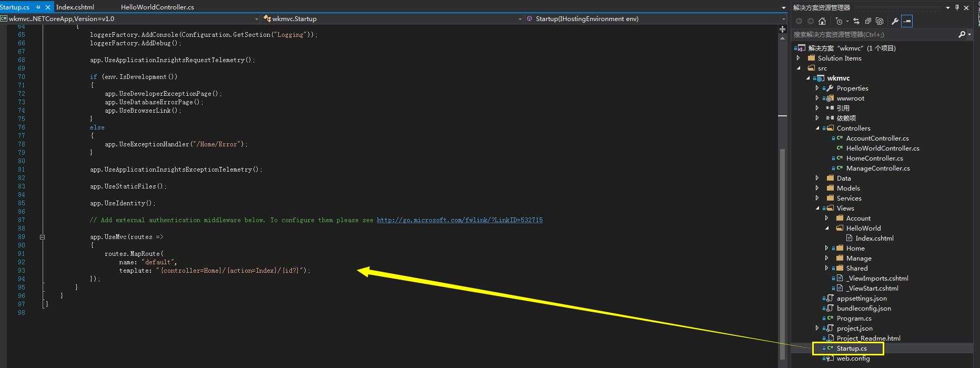This screenshot has height=368, width=980.
Task: Pin the Startup.cs editor tab
Action: 38,7
